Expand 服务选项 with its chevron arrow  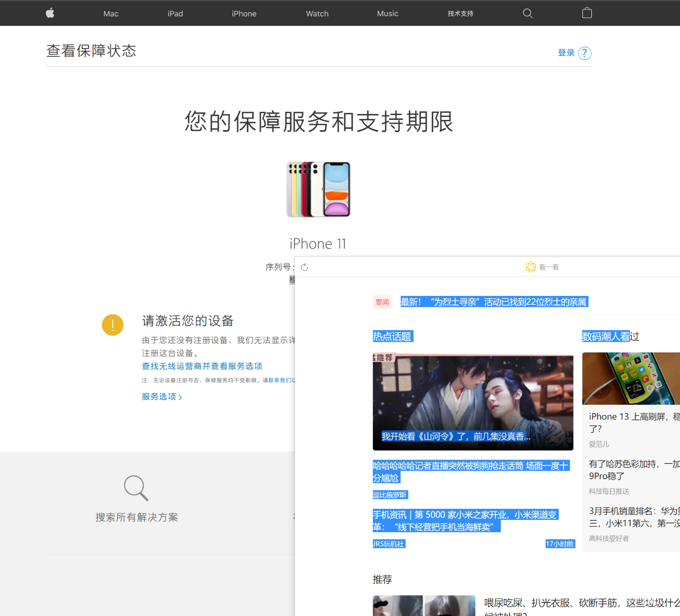[181, 397]
